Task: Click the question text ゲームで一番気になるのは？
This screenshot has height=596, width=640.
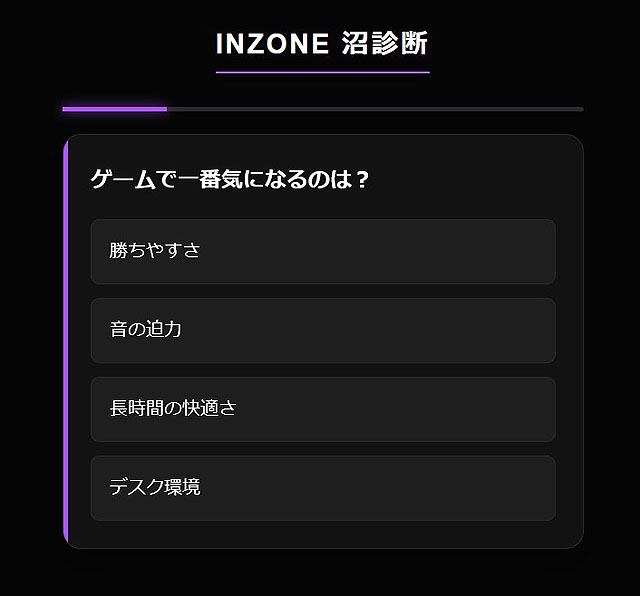Action: tap(230, 180)
